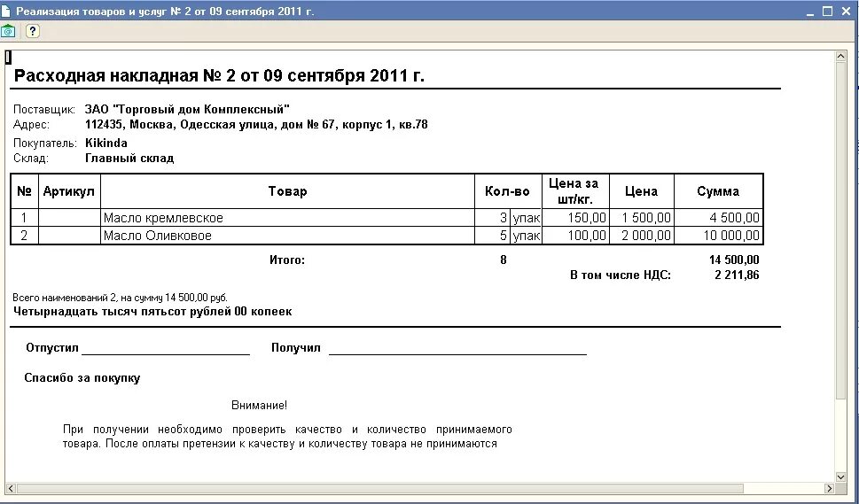Click the Кол-во column header
This screenshot has width=859, height=504.
pos(508,191)
